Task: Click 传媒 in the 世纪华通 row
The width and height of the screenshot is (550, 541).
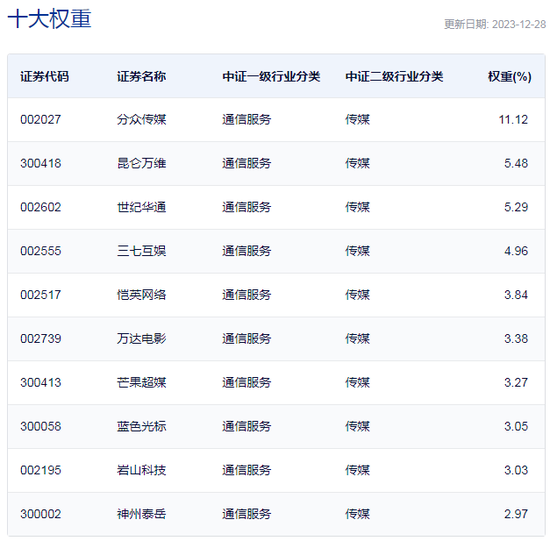Action: [357, 207]
